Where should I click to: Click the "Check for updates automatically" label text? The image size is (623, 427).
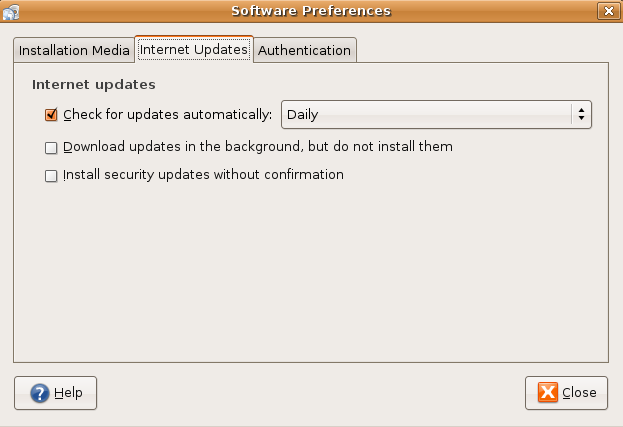click(x=167, y=115)
